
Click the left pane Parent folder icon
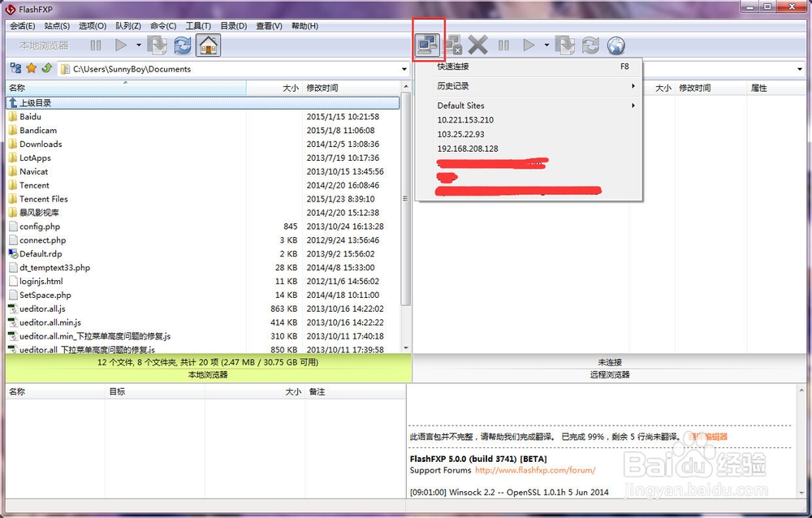pos(157,45)
